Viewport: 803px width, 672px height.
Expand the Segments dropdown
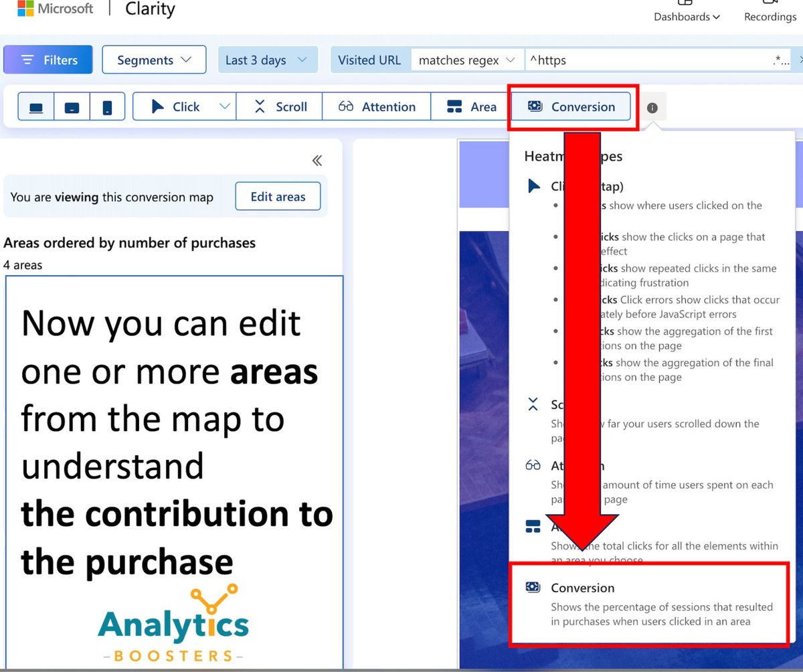pos(153,60)
